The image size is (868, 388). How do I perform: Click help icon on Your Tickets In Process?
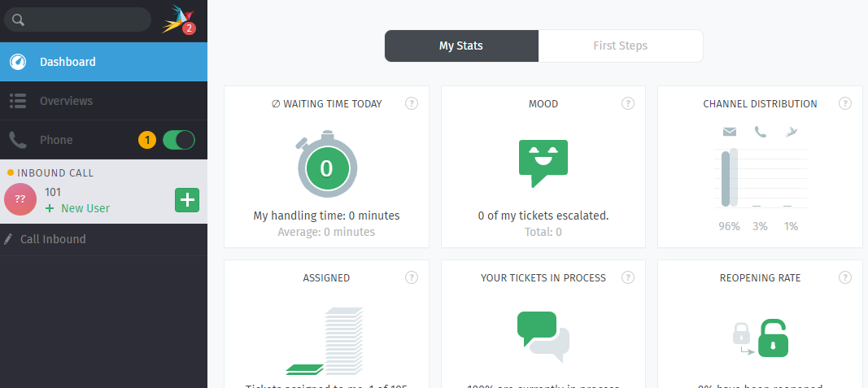pos(628,277)
